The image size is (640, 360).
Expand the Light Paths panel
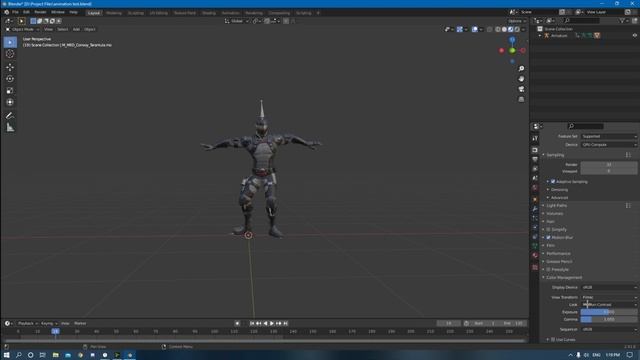pyautogui.click(x=555, y=205)
